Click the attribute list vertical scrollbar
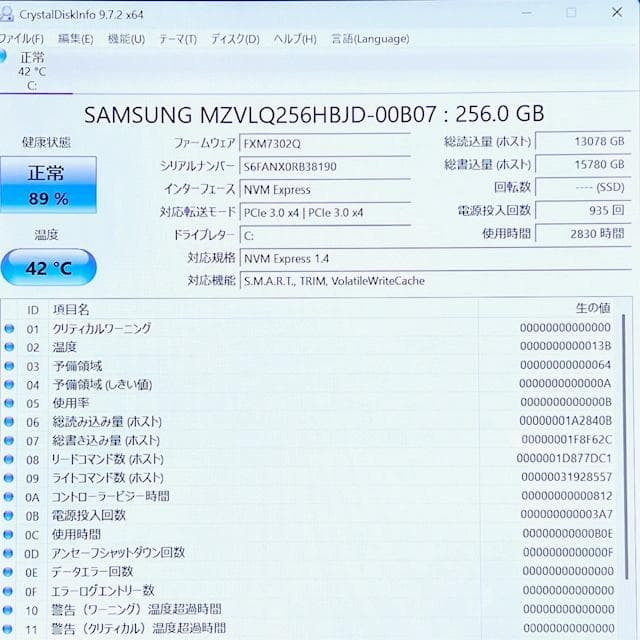Screen dimensions: 640x640 tap(624, 447)
